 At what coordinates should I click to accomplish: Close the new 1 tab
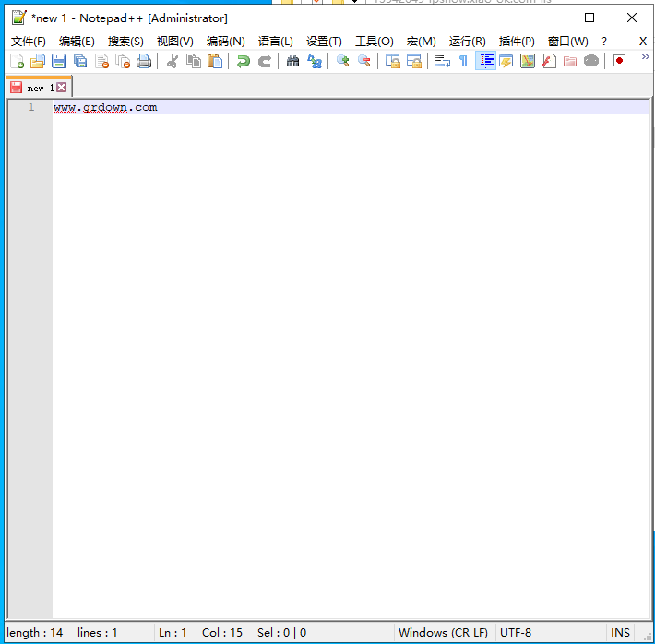pyautogui.click(x=62, y=88)
